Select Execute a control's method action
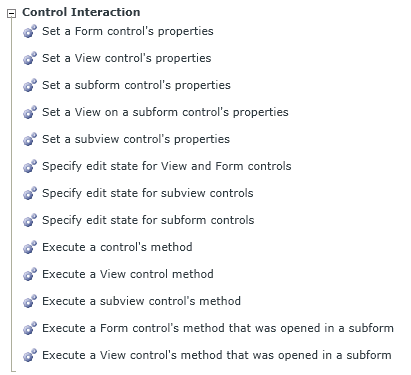The width and height of the screenshot is (411, 375). pos(117,247)
